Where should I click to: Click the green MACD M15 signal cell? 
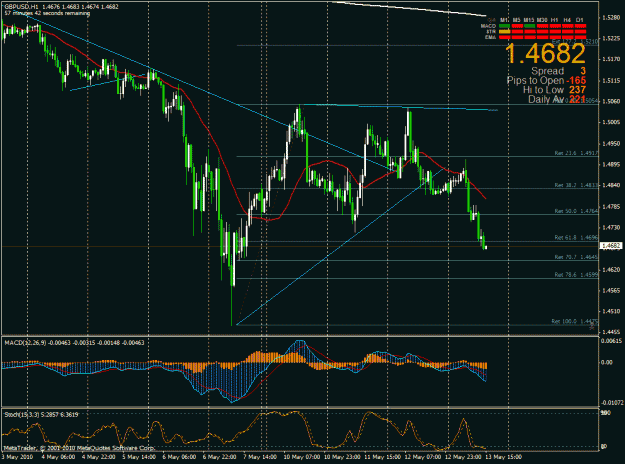(530, 26)
